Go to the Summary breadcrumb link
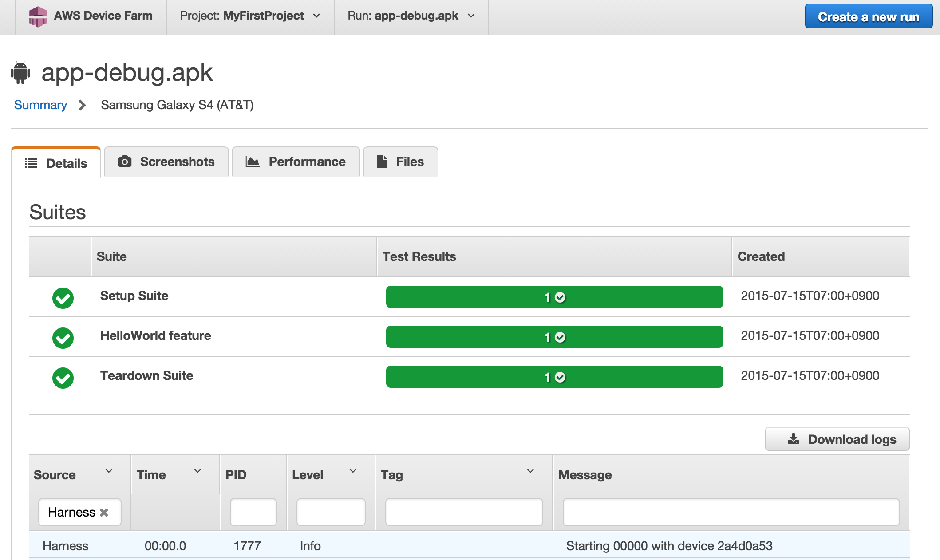940x560 pixels. pos(40,105)
